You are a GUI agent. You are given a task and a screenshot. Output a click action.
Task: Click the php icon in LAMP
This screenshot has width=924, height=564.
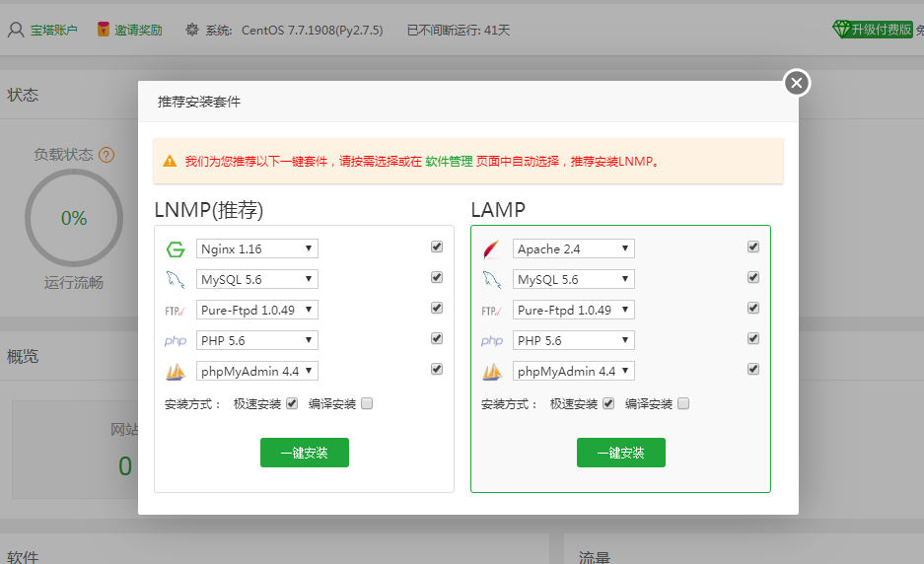point(491,340)
